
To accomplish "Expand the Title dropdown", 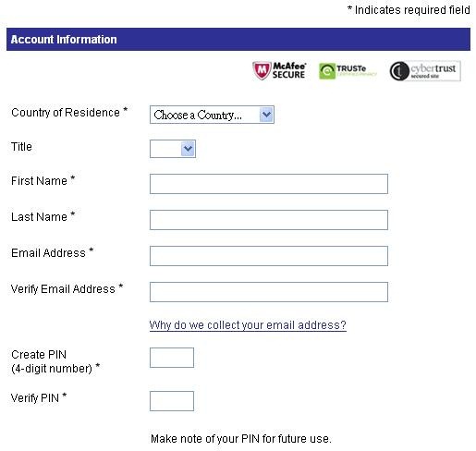I will click(x=173, y=149).
